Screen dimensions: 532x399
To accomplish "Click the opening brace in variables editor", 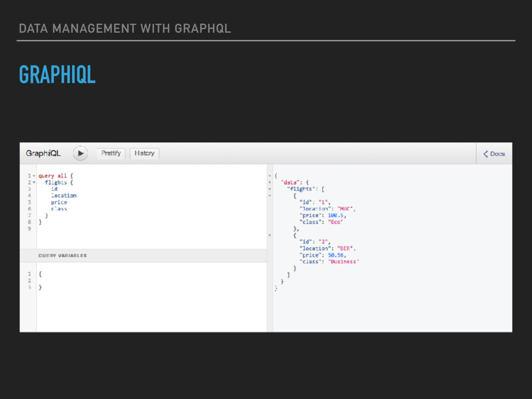I will point(40,274).
